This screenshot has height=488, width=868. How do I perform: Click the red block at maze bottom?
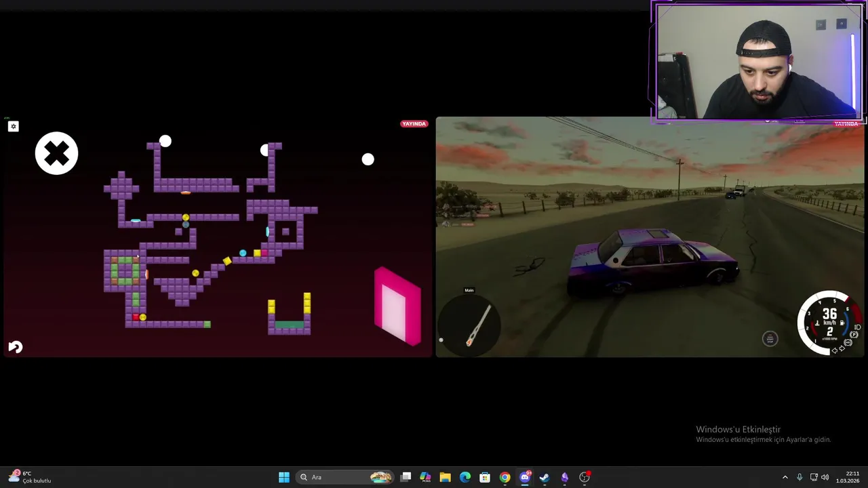pyautogui.click(x=136, y=317)
